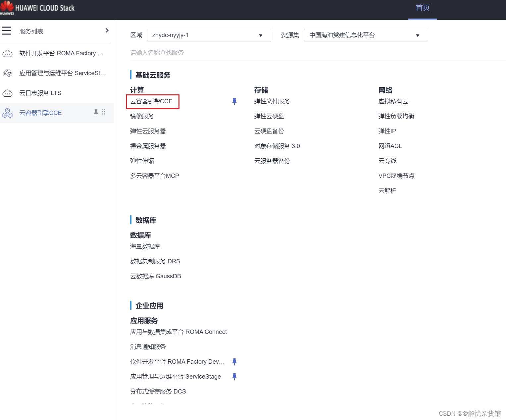Open 数据复制服务 DRS link

[155, 261]
